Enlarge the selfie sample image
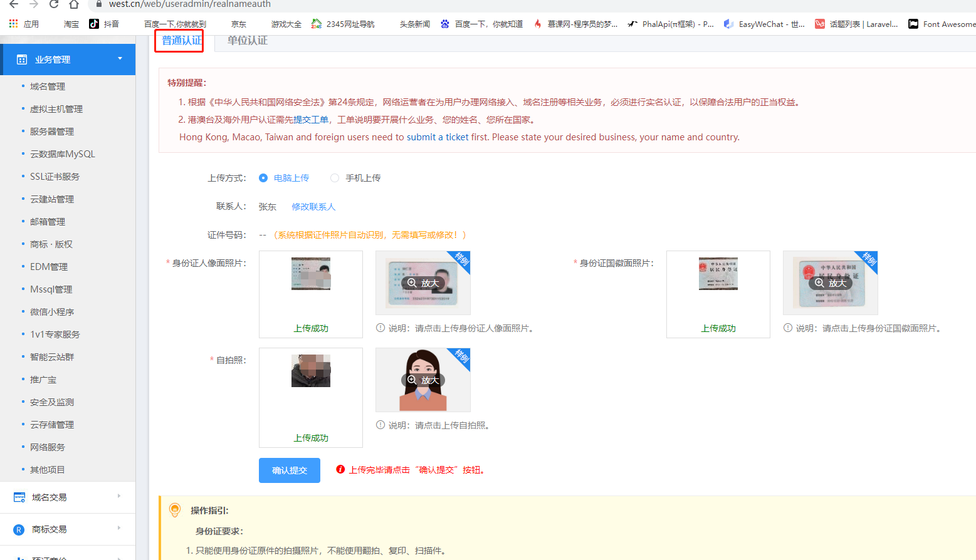This screenshot has height=560, width=976. (423, 380)
